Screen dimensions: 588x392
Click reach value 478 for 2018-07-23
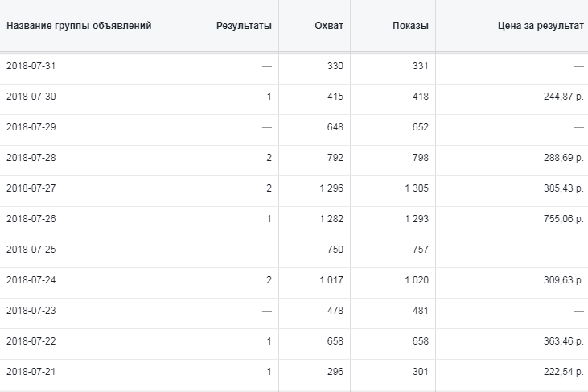pyautogui.click(x=335, y=311)
